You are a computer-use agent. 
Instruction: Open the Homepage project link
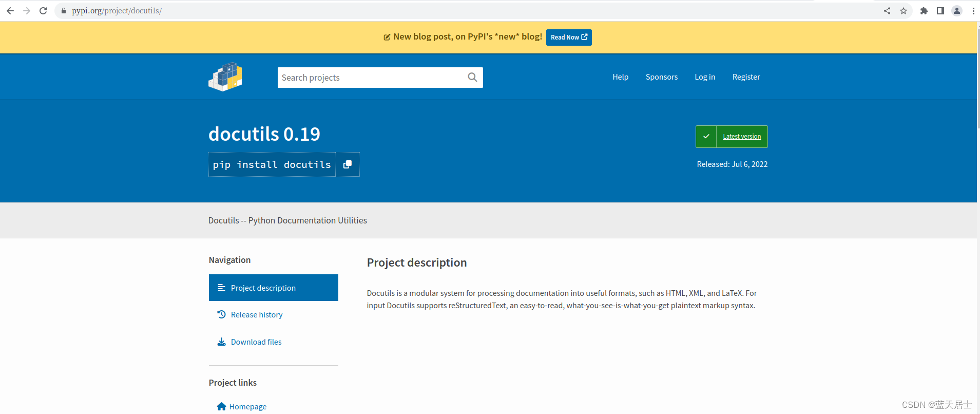coord(248,406)
